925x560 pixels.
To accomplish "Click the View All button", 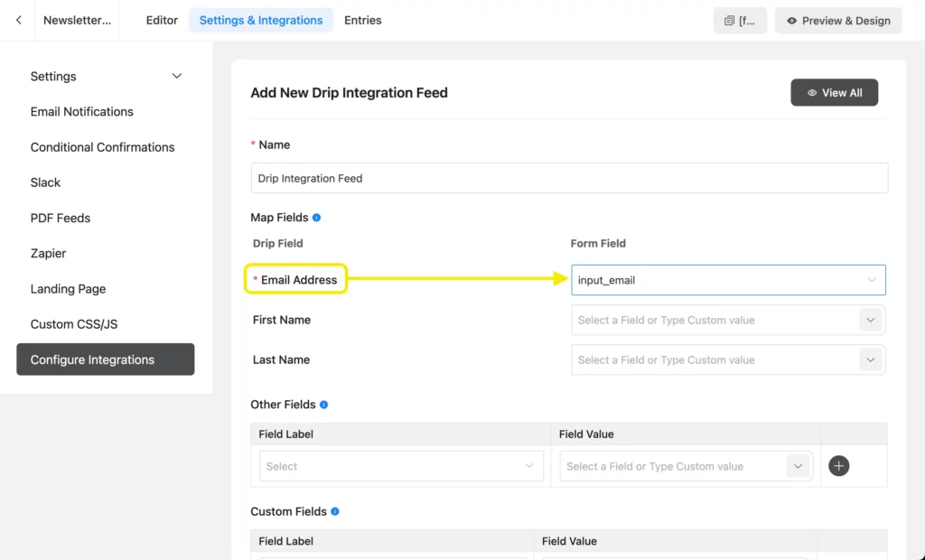I will pyautogui.click(x=834, y=92).
